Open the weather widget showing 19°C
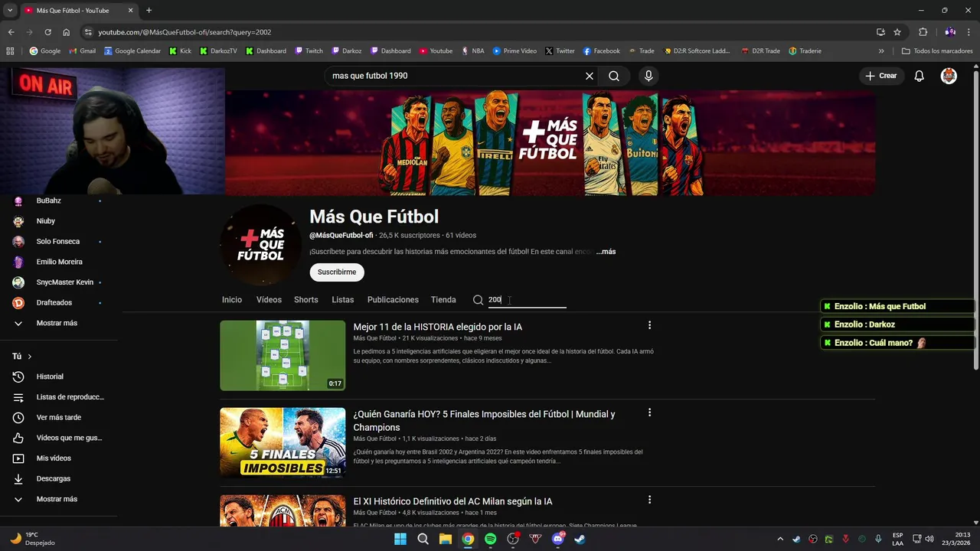This screenshot has width=980, height=551. 34,539
